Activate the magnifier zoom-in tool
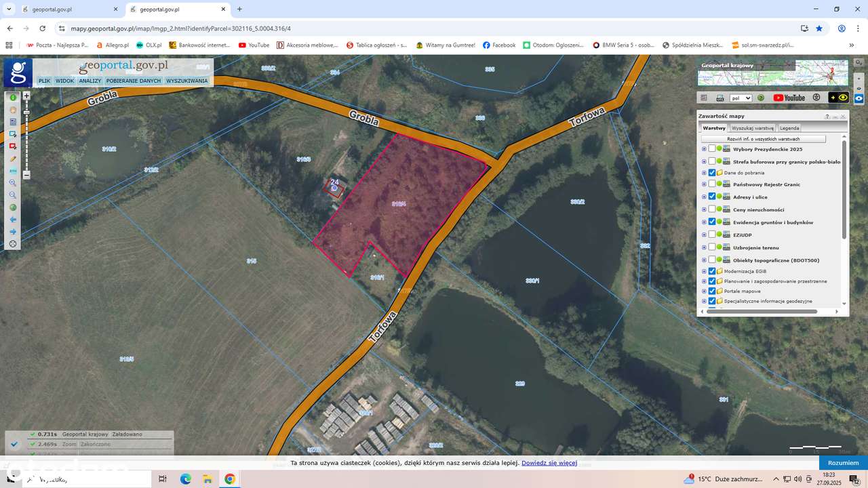This screenshot has height=488, width=868. [x=13, y=183]
